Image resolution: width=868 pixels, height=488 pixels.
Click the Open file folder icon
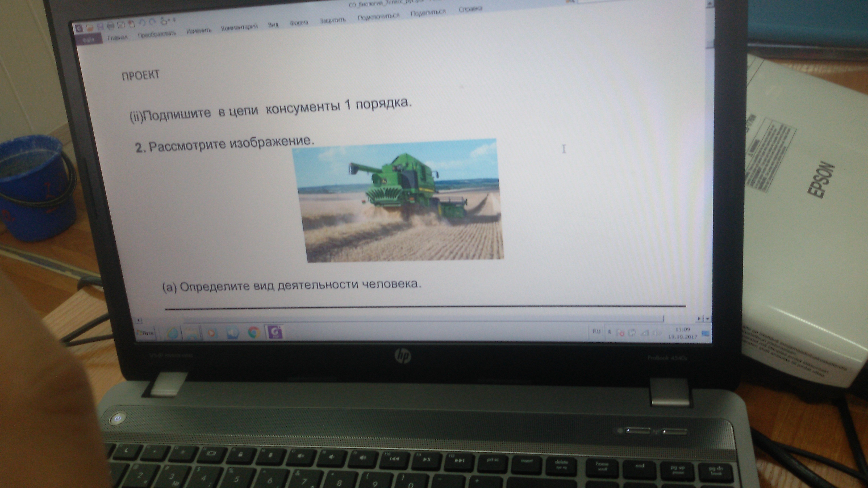click(90, 27)
